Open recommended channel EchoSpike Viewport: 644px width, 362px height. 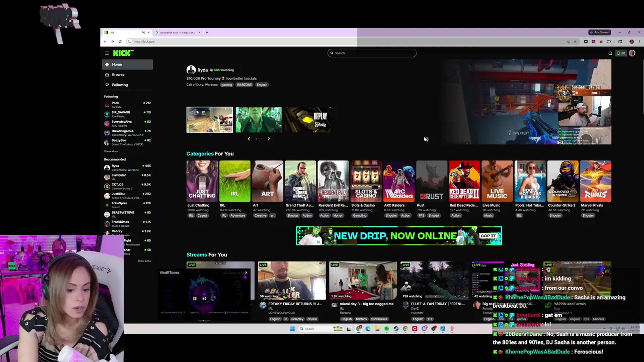[x=127, y=205]
